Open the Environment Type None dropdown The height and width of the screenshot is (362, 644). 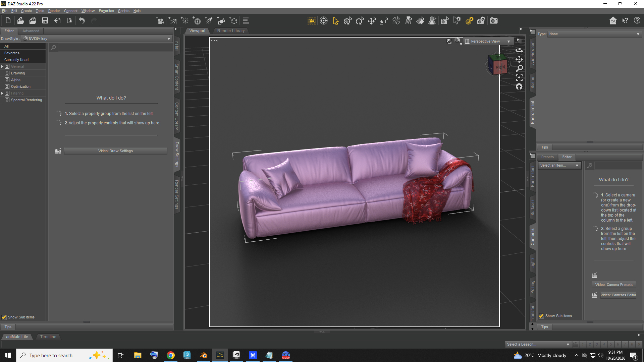pos(595,34)
